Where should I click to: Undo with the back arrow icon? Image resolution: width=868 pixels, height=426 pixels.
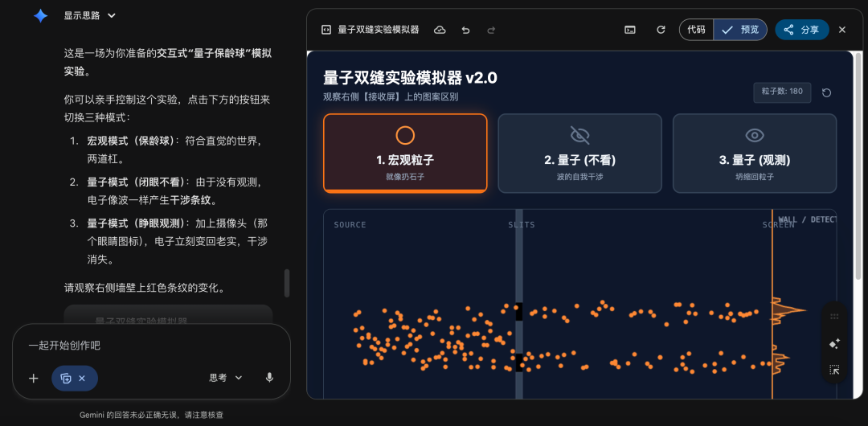click(x=465, y=30)
